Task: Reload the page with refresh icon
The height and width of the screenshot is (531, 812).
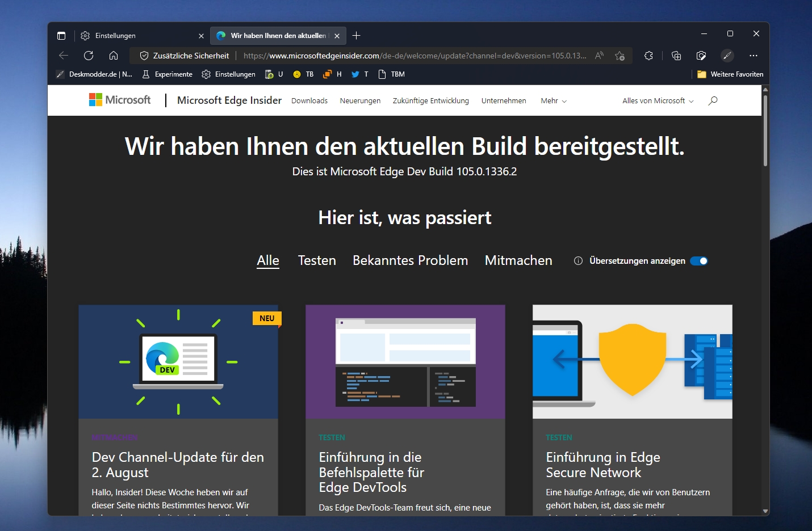Action: pyautogui.click(x=89, y=56)
